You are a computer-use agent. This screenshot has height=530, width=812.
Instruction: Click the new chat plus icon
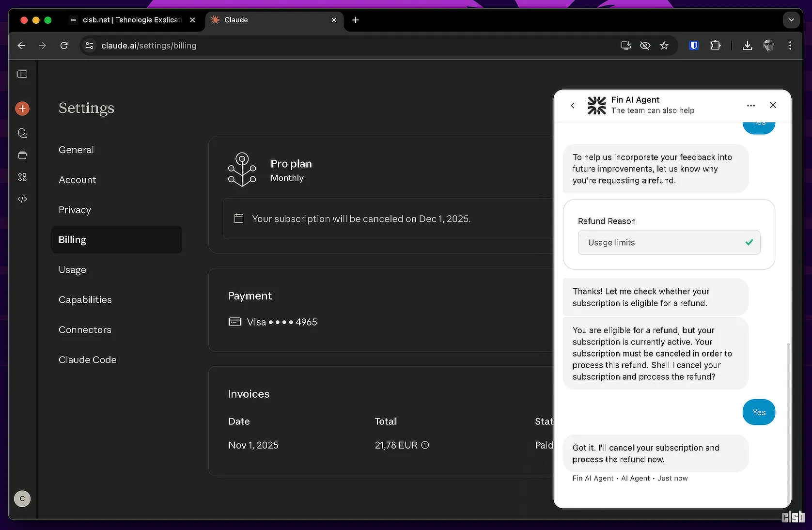point(22,109)
